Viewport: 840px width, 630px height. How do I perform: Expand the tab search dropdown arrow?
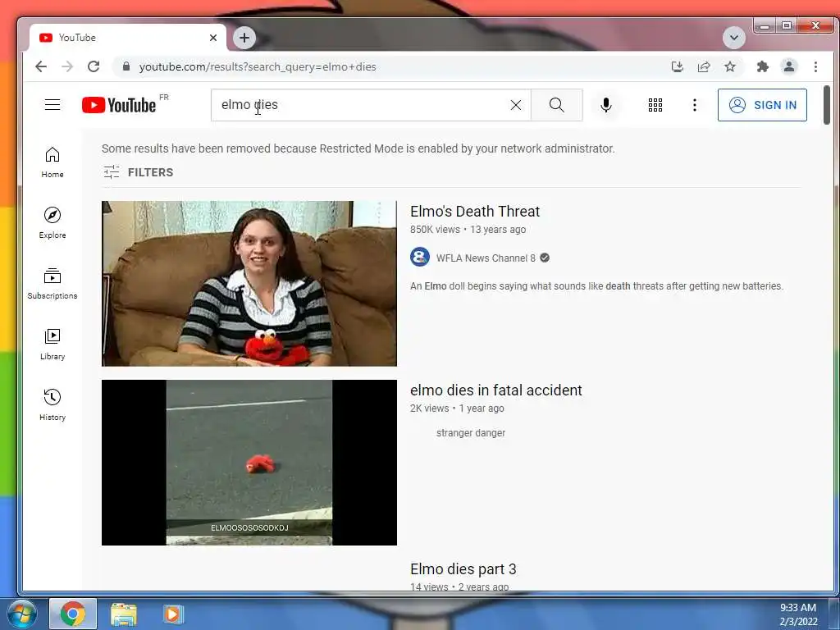(x=734, y=38)
